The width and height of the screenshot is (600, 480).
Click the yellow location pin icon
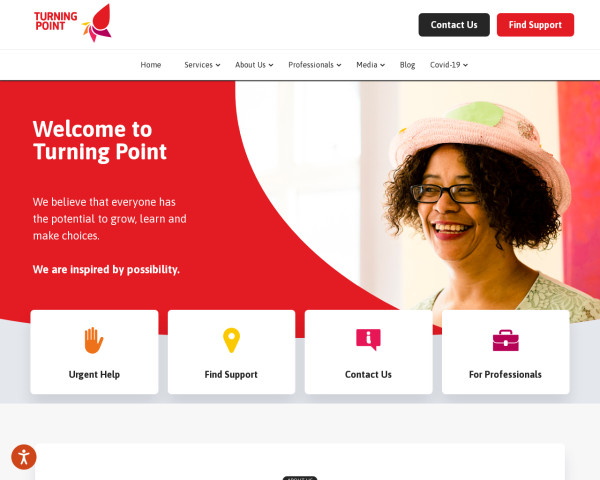click(231, 340)
